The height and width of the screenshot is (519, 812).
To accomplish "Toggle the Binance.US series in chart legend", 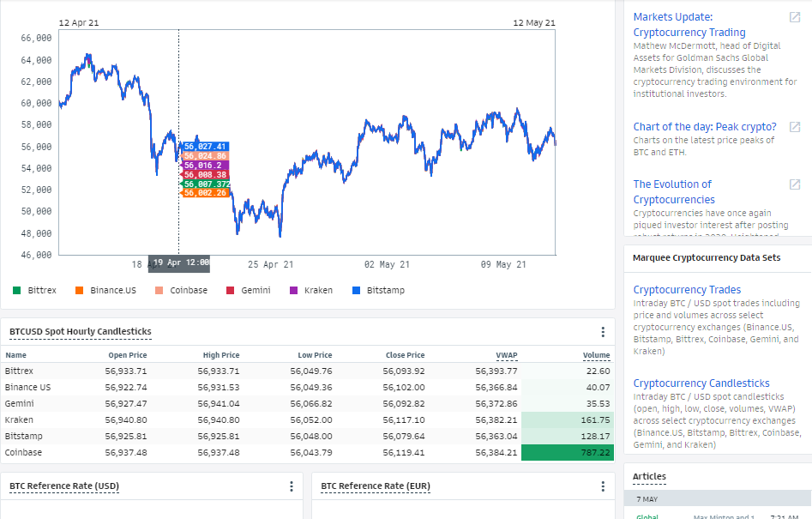I will 105,291.
